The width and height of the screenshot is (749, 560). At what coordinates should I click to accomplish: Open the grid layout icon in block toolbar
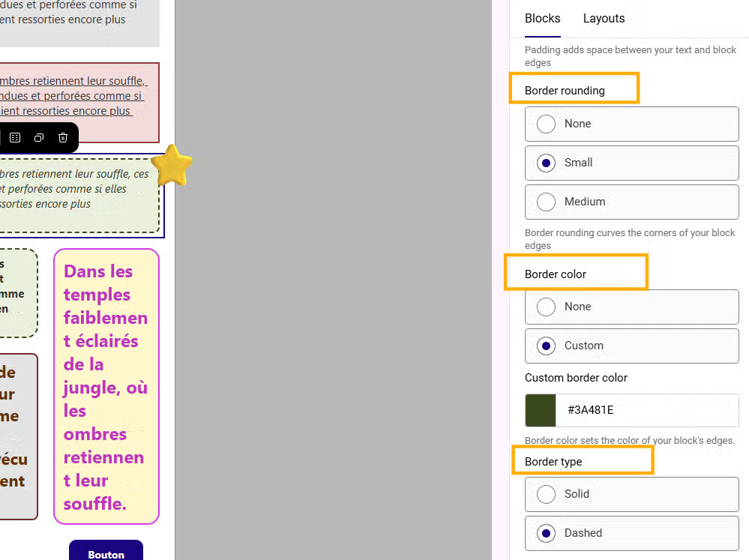(x=15, y=138)
